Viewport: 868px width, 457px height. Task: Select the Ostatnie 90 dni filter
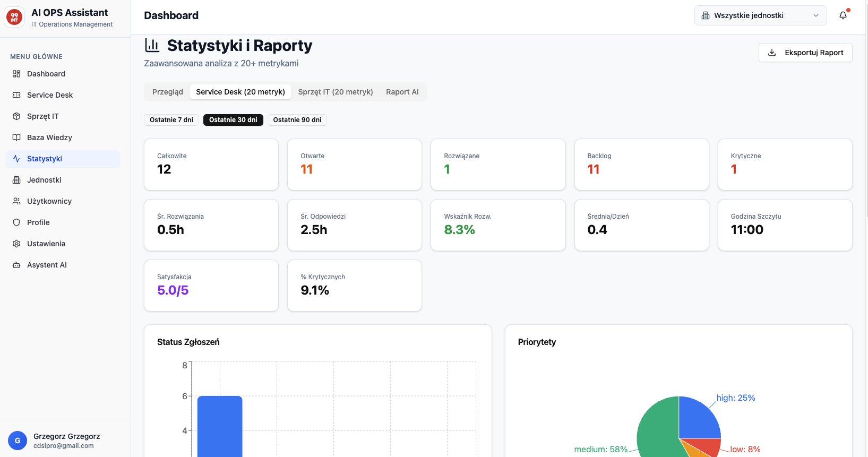click(x=297, y=120)
